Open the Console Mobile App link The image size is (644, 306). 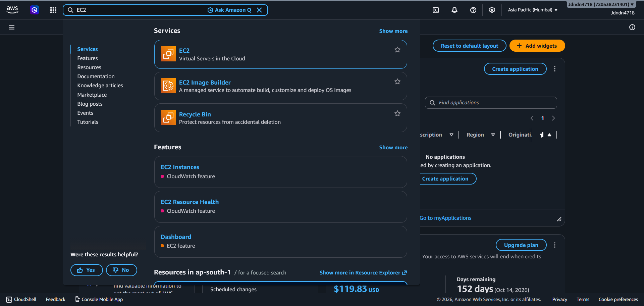99,299
